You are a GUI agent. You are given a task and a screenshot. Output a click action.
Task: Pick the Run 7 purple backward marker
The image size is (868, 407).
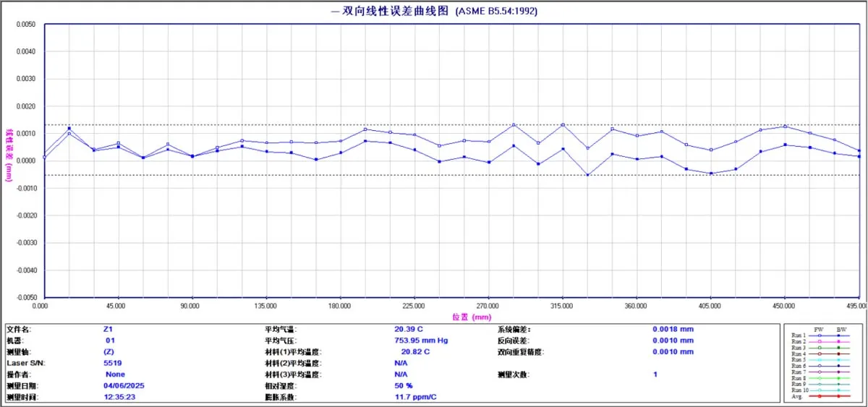[x=838, y=372]
